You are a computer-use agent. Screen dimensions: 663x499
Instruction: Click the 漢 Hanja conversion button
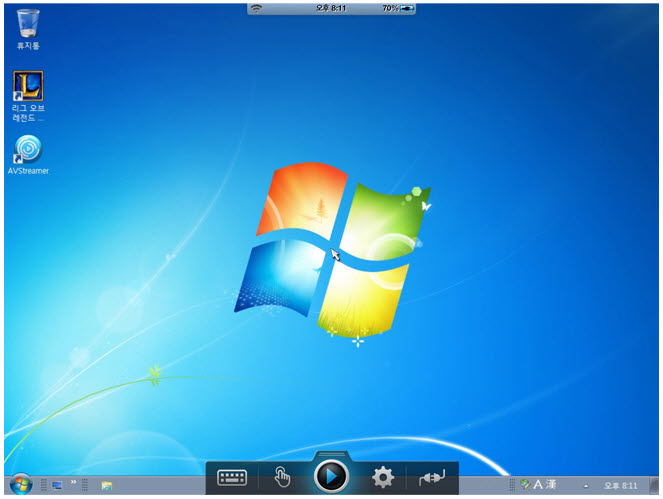click(x=550, y=484)
